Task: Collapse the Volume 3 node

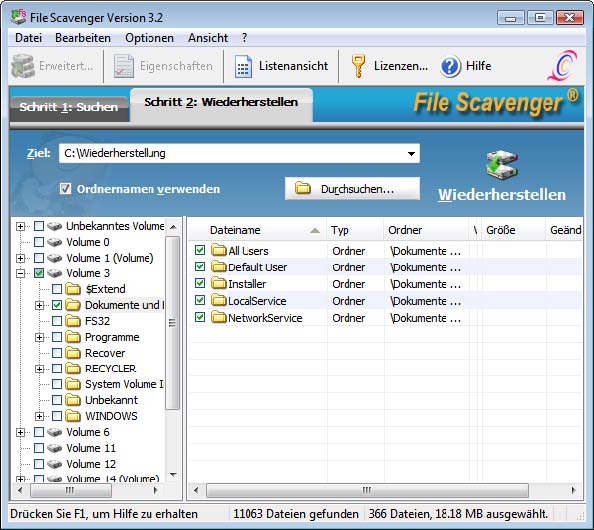Action: click(x=20, y=273)
